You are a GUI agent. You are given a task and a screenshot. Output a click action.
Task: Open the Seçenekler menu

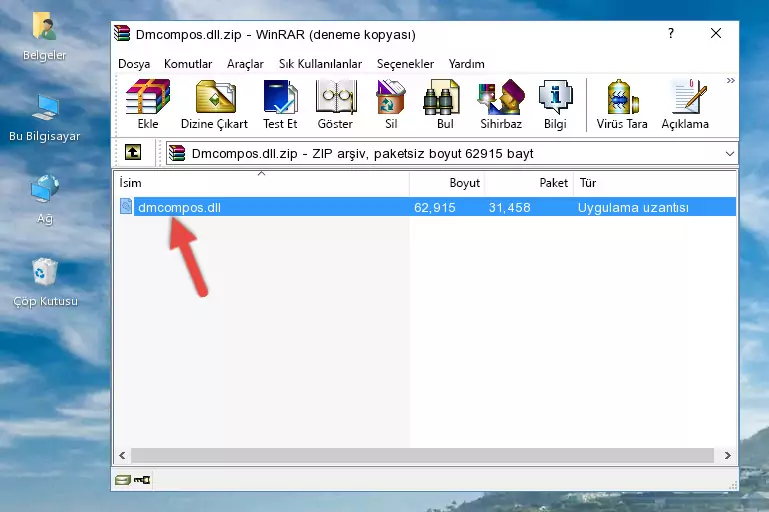tap(405, 64)
